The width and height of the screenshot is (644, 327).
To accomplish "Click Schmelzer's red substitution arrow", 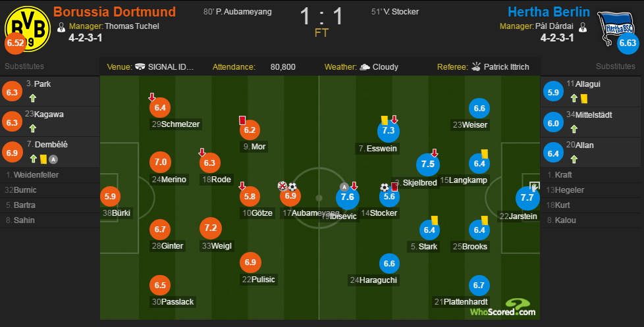I will click(152, 97).
